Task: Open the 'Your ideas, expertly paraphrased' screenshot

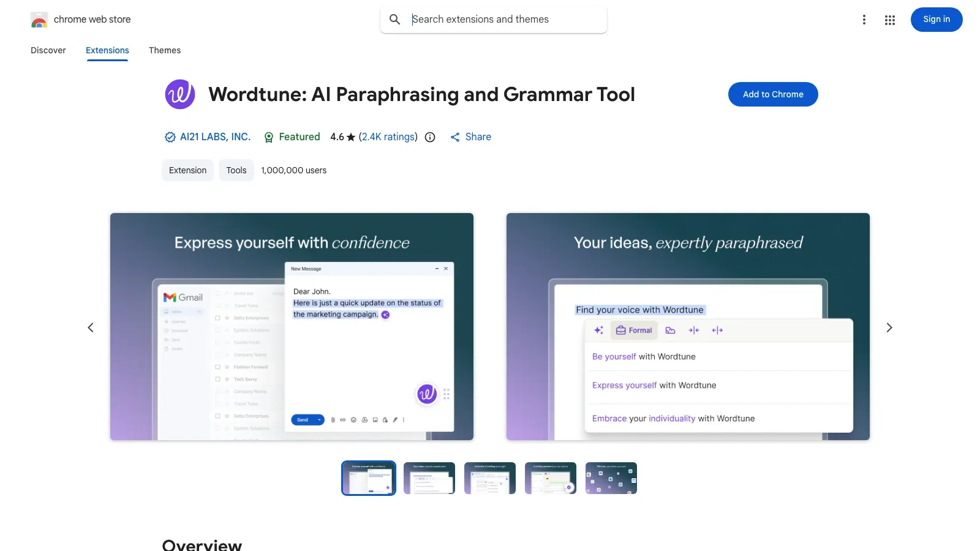Action: (x=688, y=326)
